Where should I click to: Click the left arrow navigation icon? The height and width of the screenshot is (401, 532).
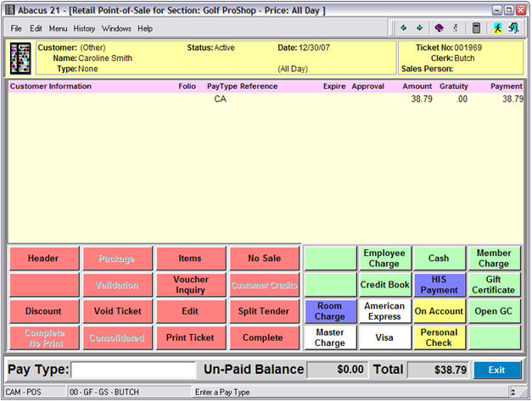(404, 28)
